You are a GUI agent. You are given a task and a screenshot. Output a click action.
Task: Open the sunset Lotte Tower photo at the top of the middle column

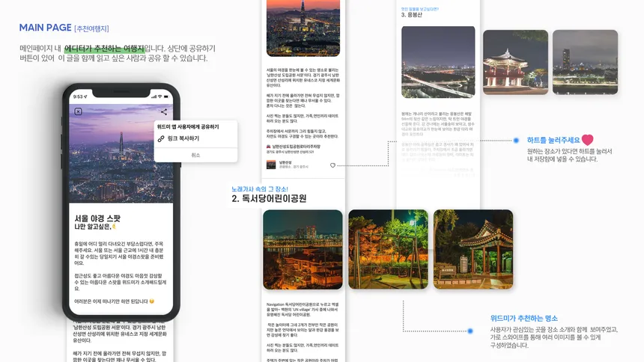303,28
